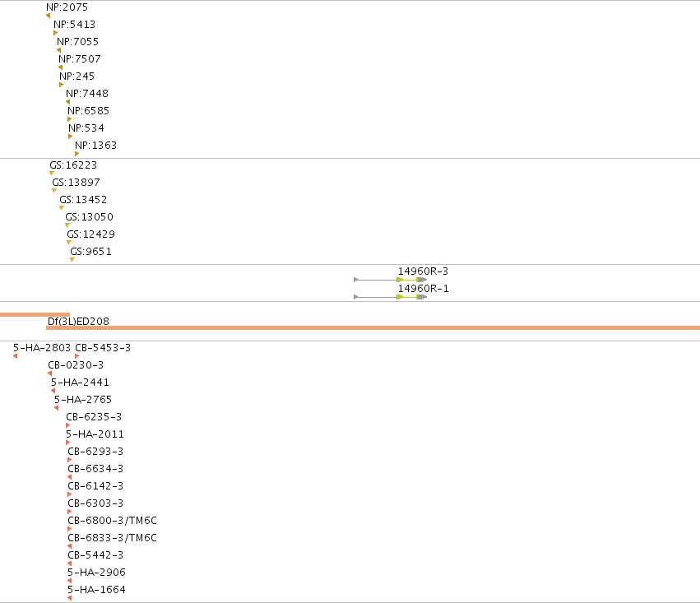Viewport: 700px width, 603px height.
Task: Click the arrow marker under NP:2075
Action: 49,16
